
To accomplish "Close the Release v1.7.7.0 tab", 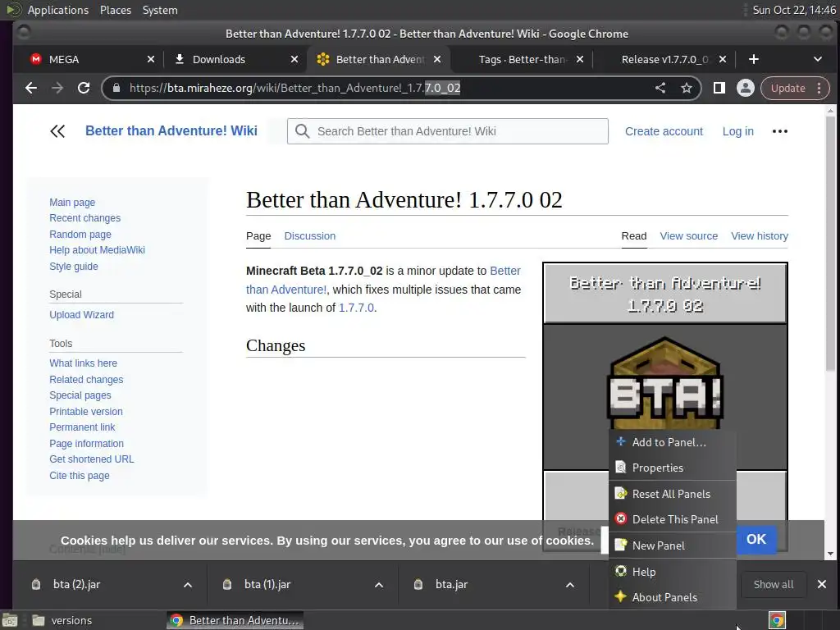I will point(723,59).
